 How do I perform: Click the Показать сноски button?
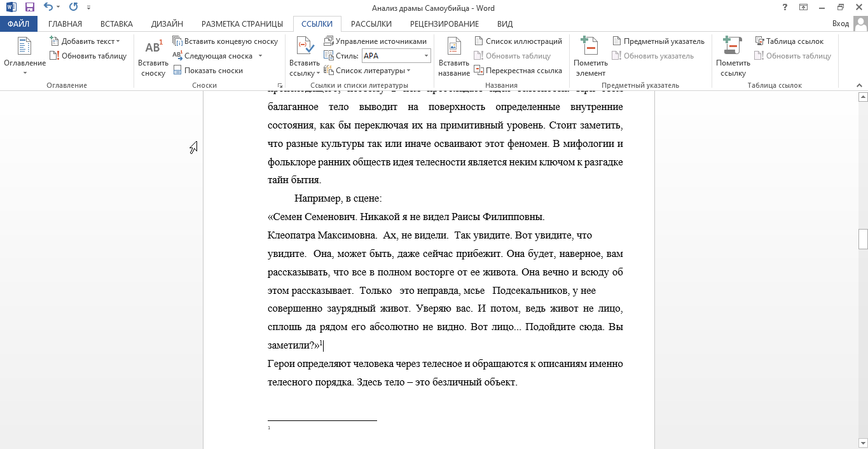pyautogui.click(x=208, y=71)
